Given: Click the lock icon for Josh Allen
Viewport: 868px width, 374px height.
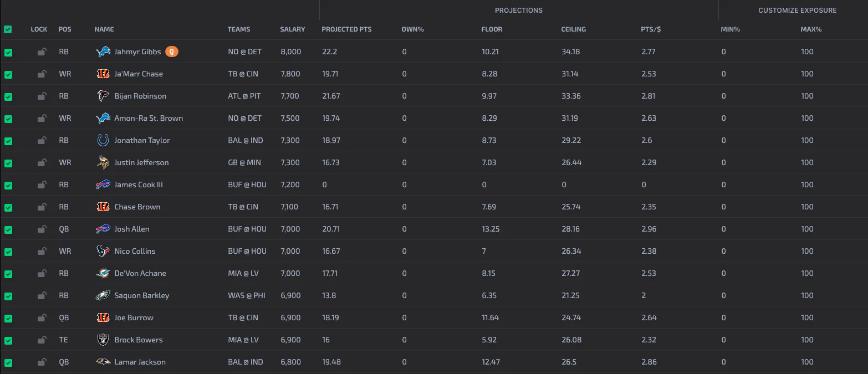Looking at the screenshot, I should (x=42, y=229).
